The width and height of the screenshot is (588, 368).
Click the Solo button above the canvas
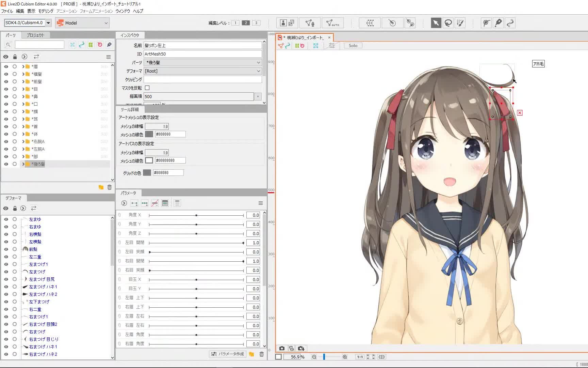pos(353,45)
